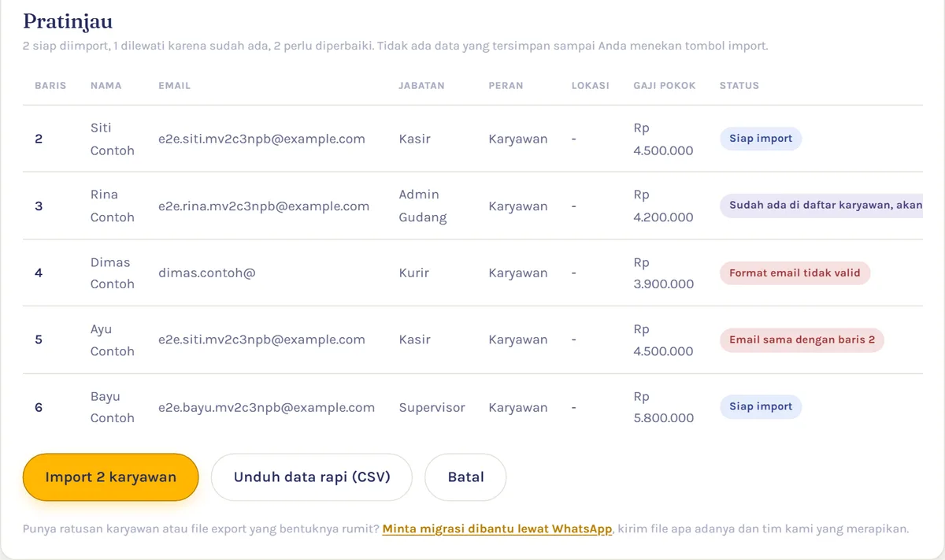Click name Ayu Contoh in row 5

(x=113, y=340)
